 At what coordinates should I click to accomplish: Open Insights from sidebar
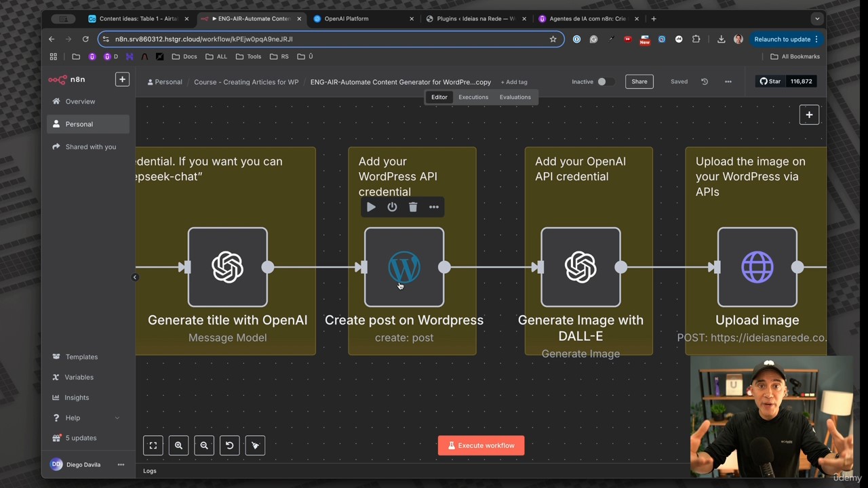tap(77, 397)
